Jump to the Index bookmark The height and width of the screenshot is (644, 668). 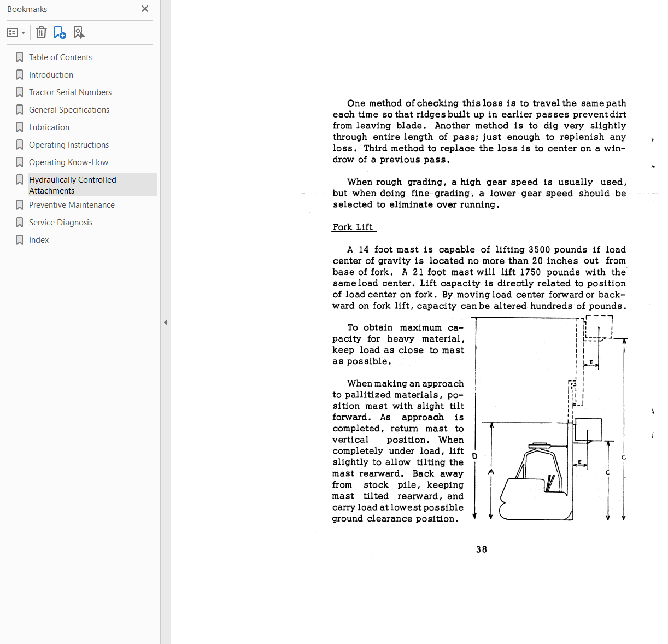pyautogui.click(x=39, y=240)
